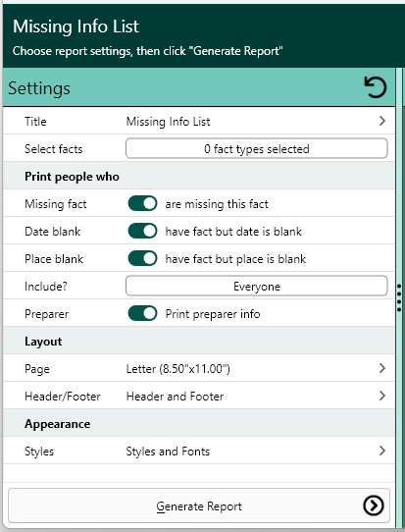Toggle the Missing fact switch
This screenshot has height=532, width=405.
pyautogui.click(x=142, y=203)
